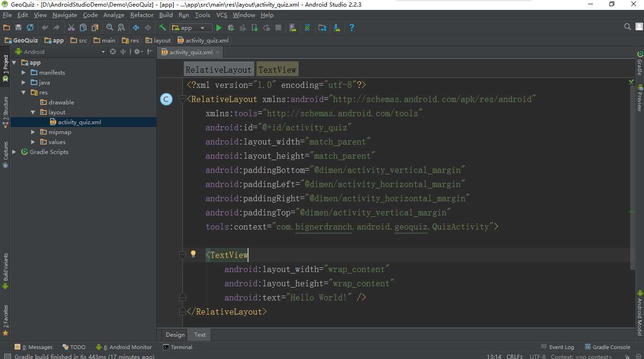Fold the TextView tag in the gutter
This screenshot has height=359, width=644.
point(182,255)
